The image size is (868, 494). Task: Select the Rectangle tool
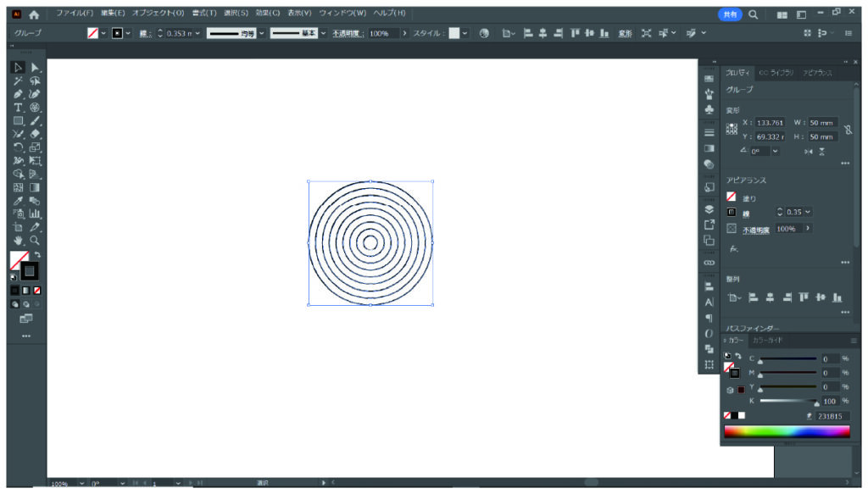tap(18, 120)
